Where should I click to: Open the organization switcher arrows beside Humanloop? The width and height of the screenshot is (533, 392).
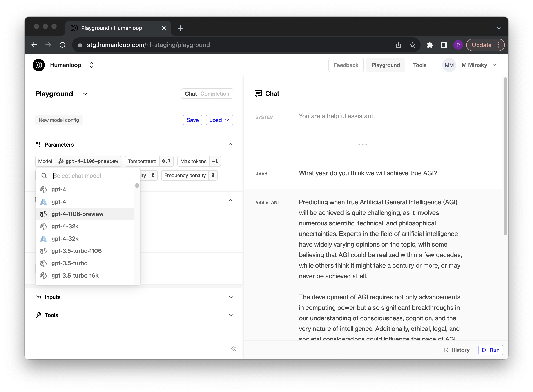tap(92, 65)
